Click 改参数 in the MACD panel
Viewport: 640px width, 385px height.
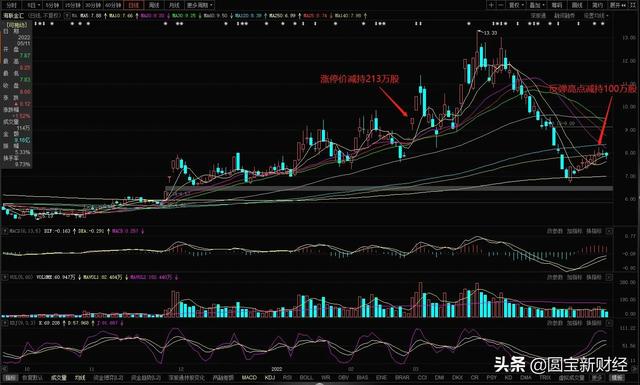(x=555, y=231)
